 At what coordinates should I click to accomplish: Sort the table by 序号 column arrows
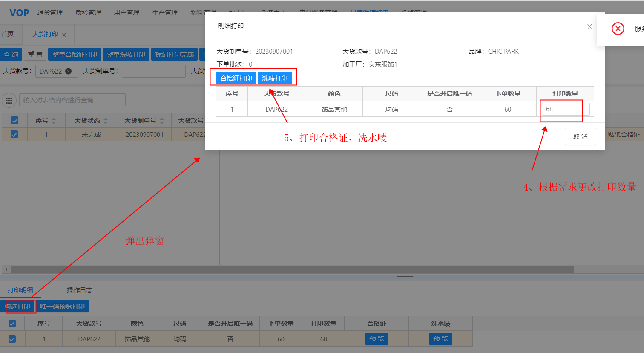click(x=54, y=121)
